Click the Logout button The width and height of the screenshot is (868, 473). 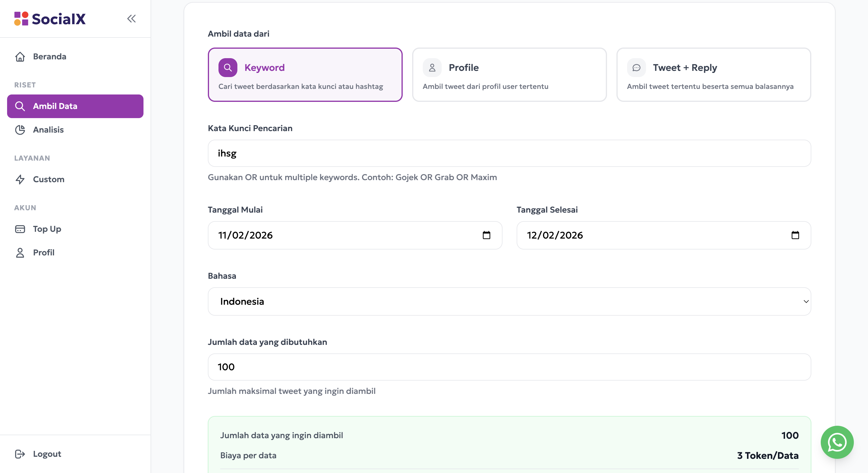47,454
